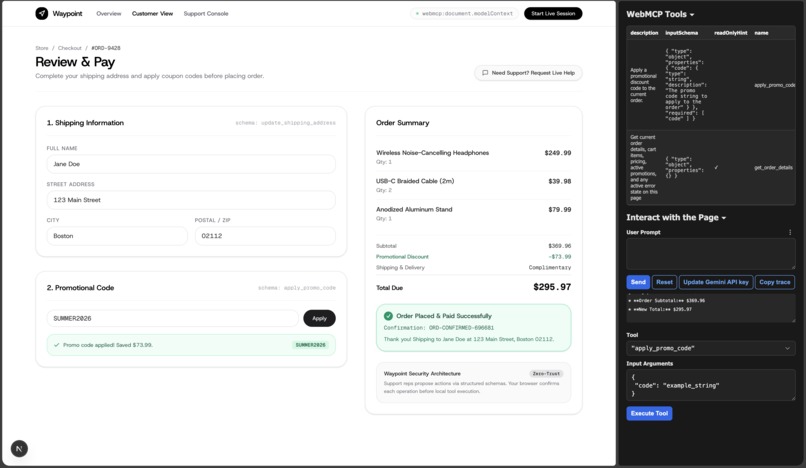Screen dimensions: 806x468
Task: Collapse Interact with the Page section
Action: coord(676,218)
